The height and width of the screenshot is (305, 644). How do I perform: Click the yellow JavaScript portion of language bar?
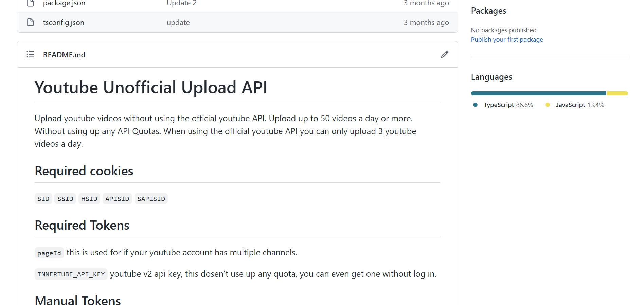pos(617,93)
